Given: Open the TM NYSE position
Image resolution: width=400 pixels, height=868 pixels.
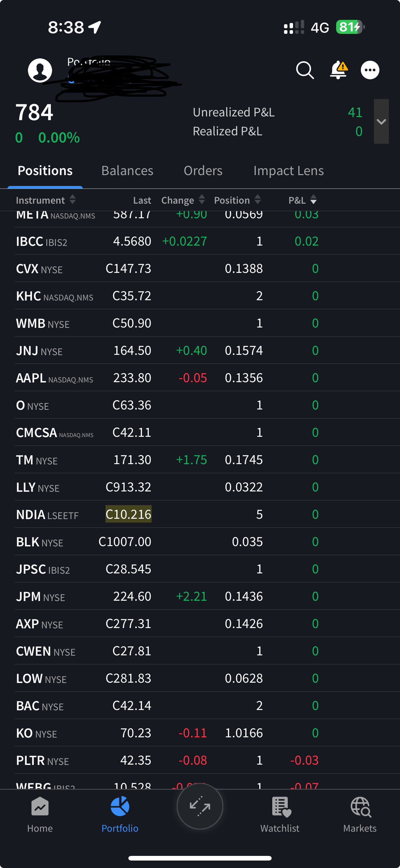Looking at the screenshot, I should pyautogui.click(x=200, y=459).
